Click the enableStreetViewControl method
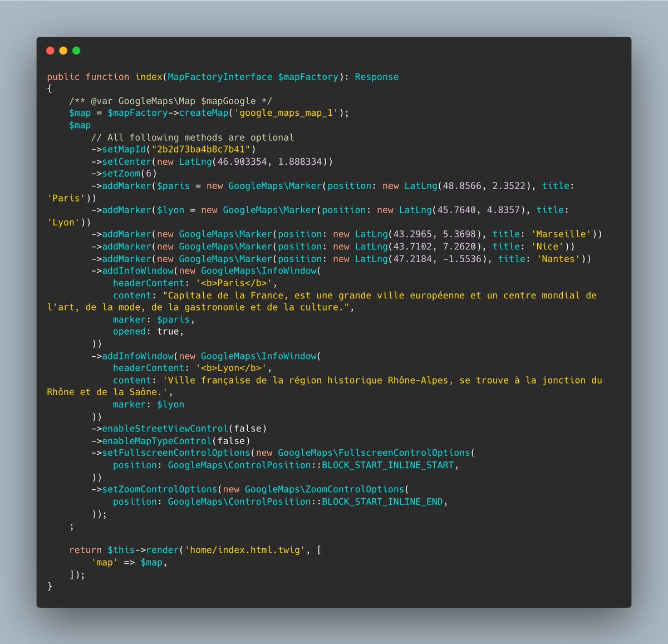This screenshot has width=668, height=644. tap(165, 429)
